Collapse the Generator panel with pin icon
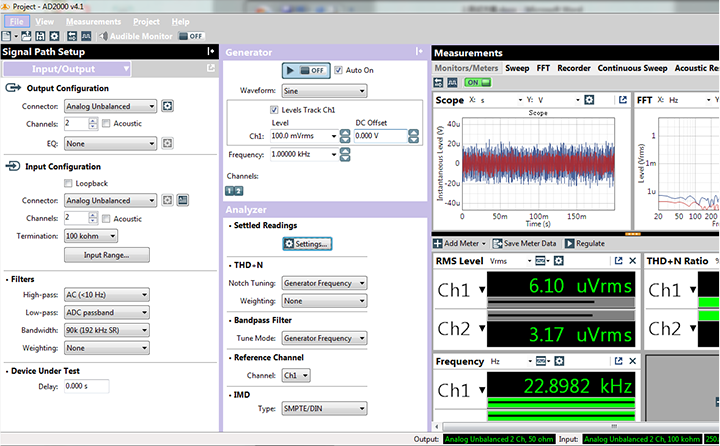The image size is (720, 446). coord(419,51)
